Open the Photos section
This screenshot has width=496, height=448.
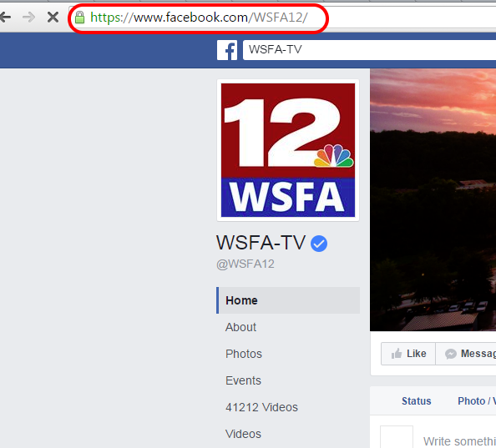pos(244,354)
